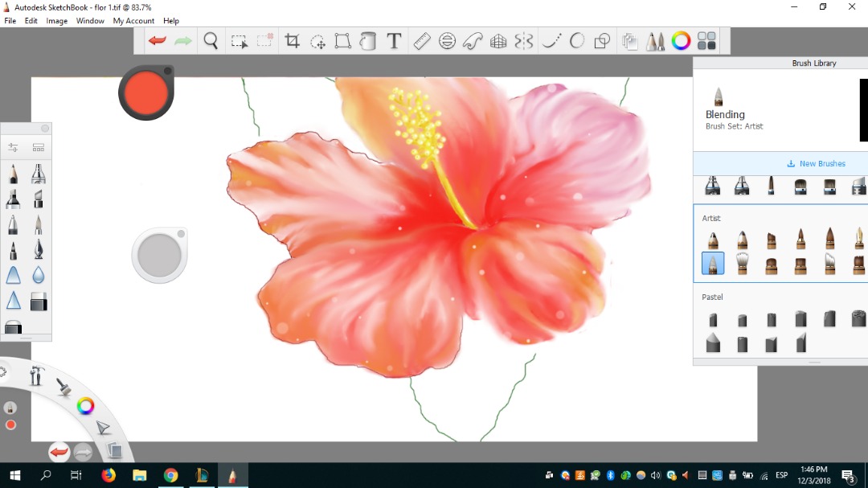The image size is (868, 488).
Task: Select the Crop tool in the toolbar
Action: tap(292, 41)
